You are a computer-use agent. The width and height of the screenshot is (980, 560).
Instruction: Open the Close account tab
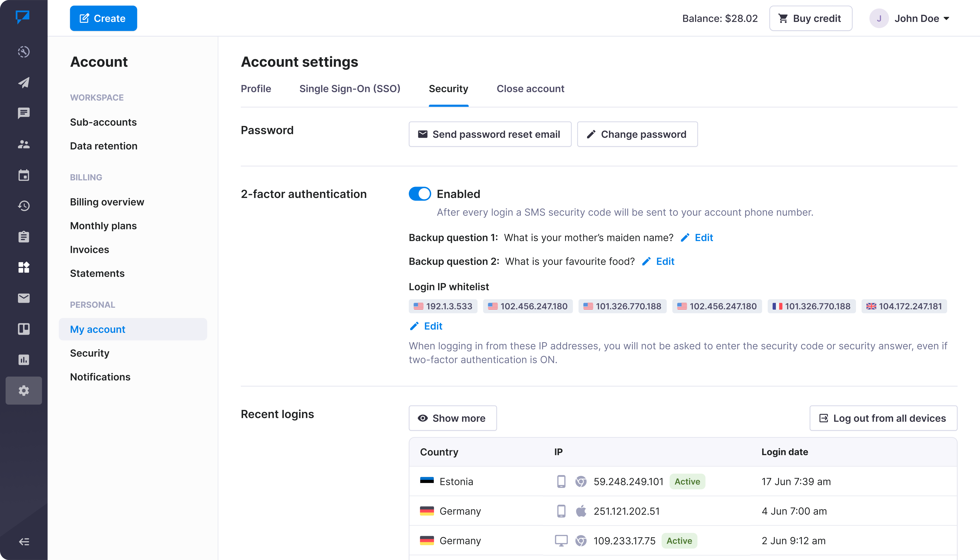point(530,89)
